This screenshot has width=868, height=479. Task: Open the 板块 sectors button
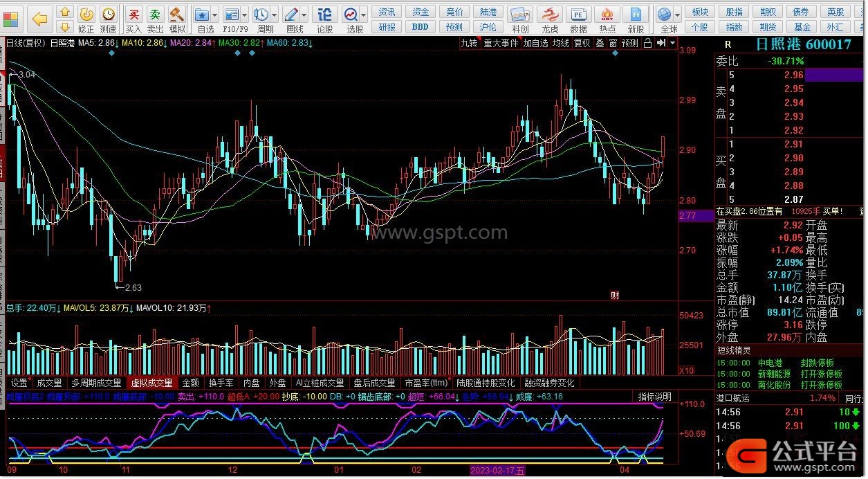(x=700, y=12)
